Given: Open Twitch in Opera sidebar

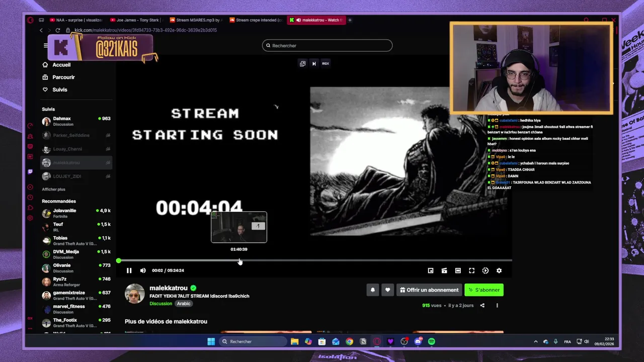Looking at the screenshot, I should click(30, 171).
